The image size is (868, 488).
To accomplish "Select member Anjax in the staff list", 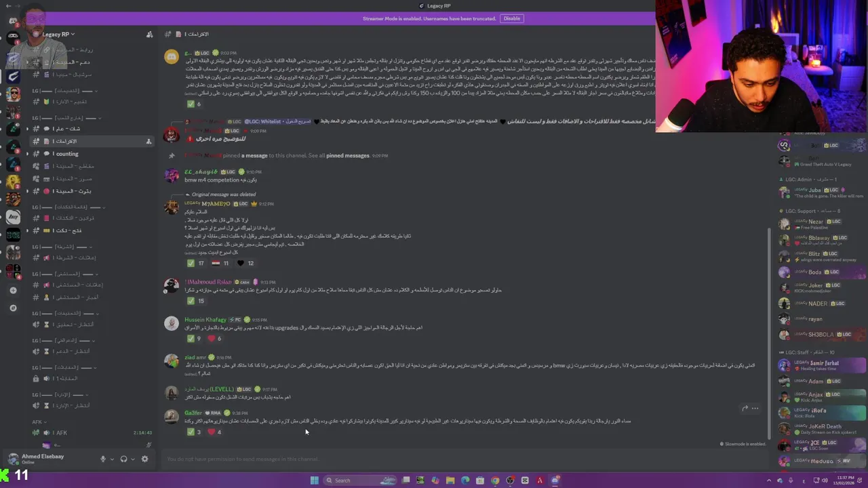I will pyautogui.click(x=822, y=396).
